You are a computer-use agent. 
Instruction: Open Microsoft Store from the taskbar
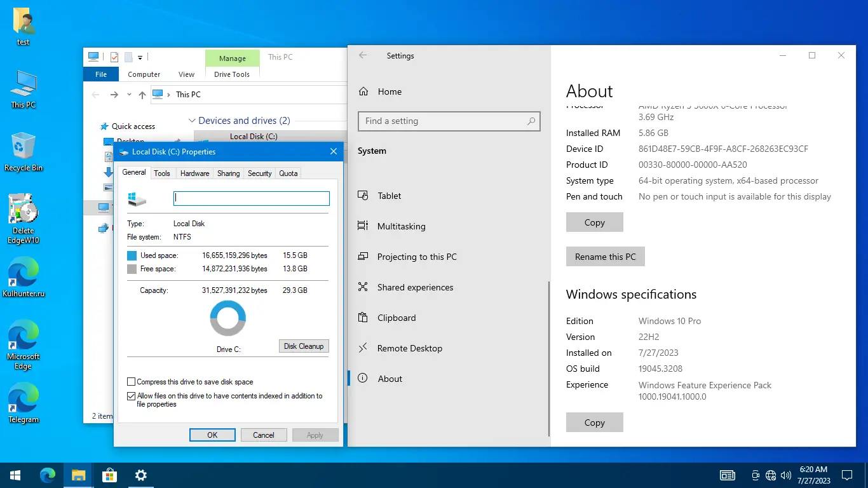pos(109,475)
